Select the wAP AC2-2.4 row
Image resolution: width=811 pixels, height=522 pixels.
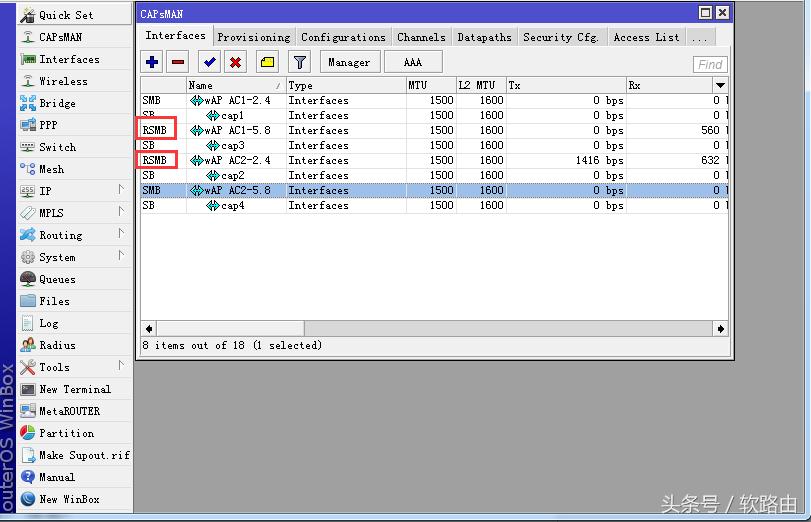point(434,160)
